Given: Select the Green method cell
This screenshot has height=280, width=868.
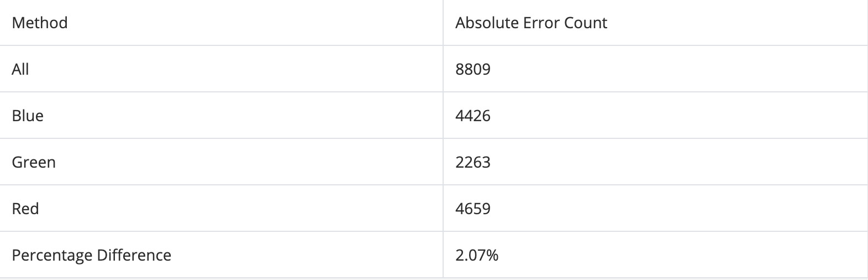Looking at the screenshot, I should tap(34, 162).
